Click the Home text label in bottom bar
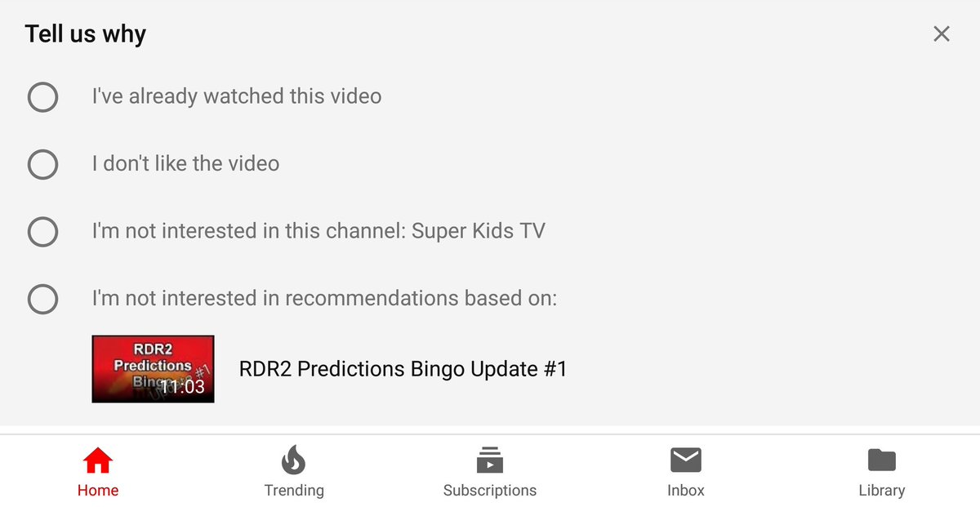Viewport: 980px width, 507px height. pos(98,491)
